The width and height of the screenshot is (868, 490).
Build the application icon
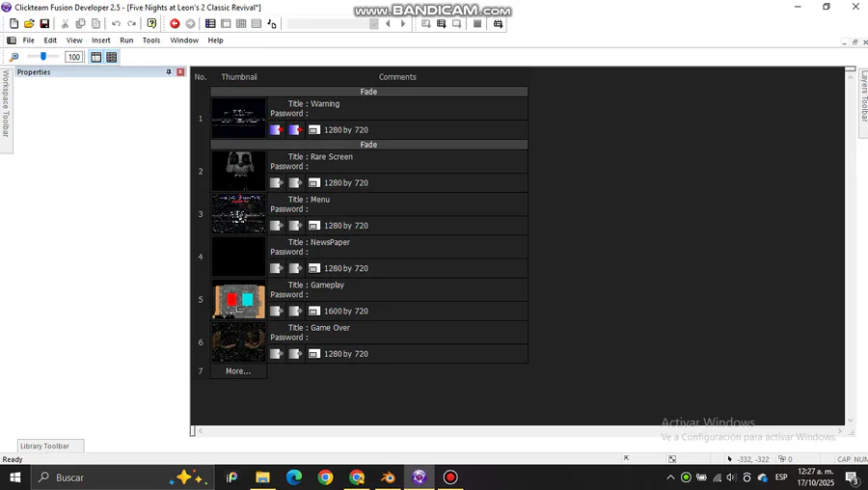[499, 23]
